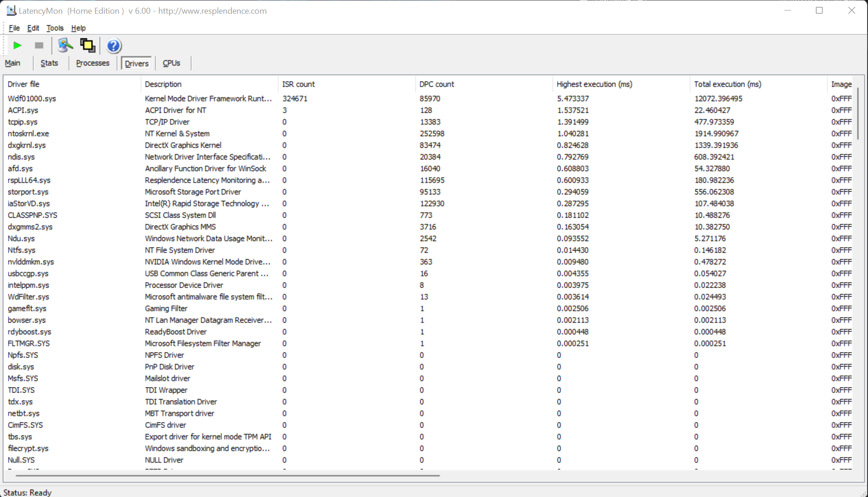Maximize the LatencyMon window

pyautogui.click(x=819, y=11)
